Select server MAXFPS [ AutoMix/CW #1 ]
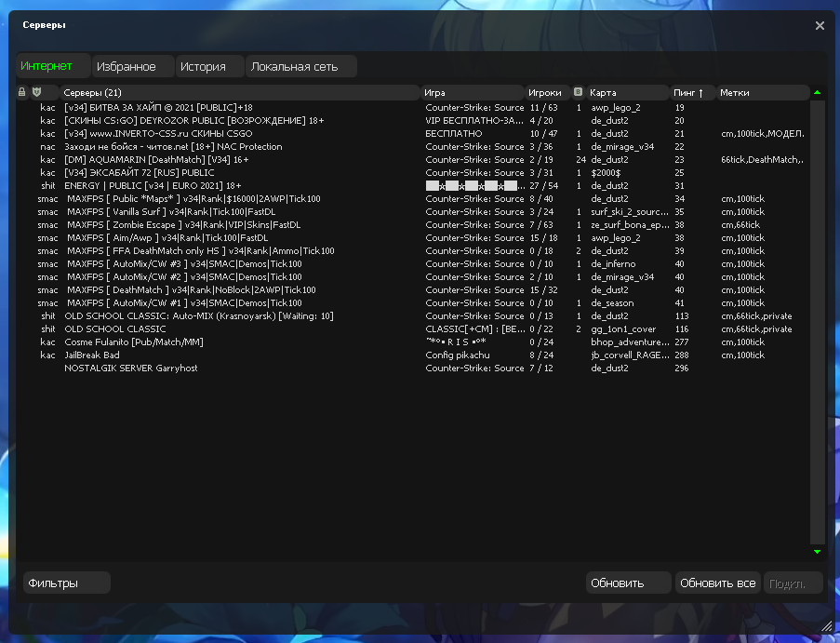840x643 pixels. [x=412, y=303]
